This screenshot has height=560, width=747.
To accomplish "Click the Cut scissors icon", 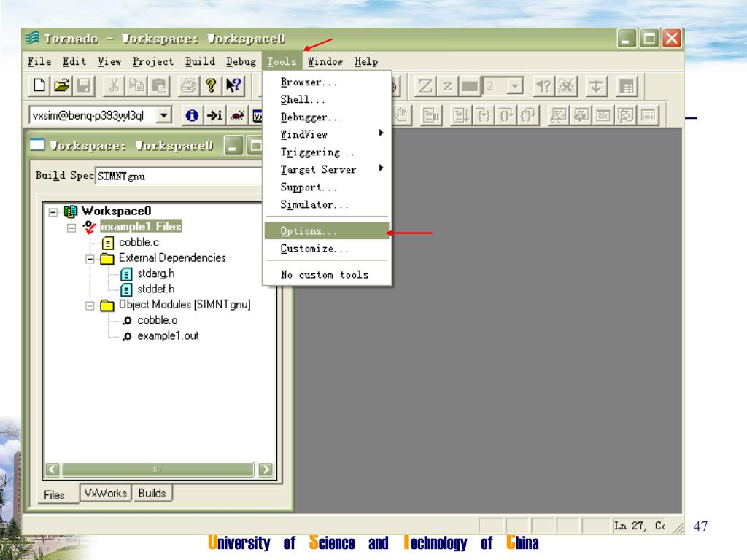I will [114, 86].
